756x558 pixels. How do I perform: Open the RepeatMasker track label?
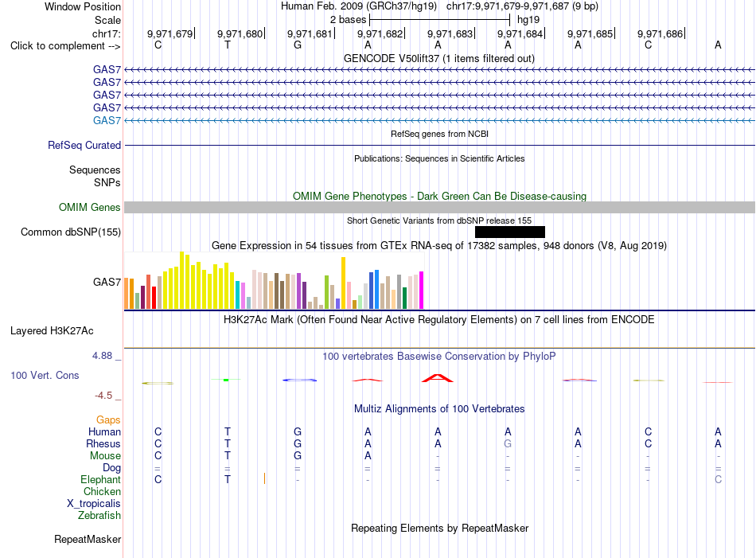(88, 539)
